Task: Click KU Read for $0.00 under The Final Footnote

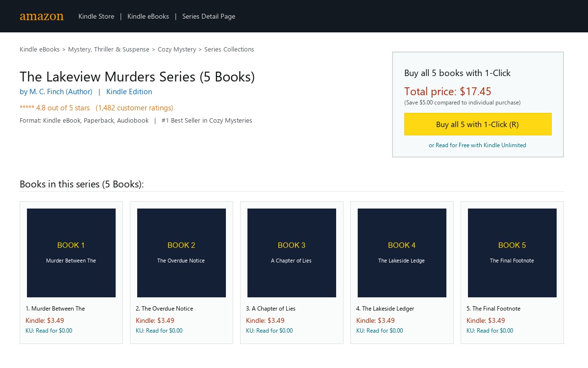Action: (490, 331)
